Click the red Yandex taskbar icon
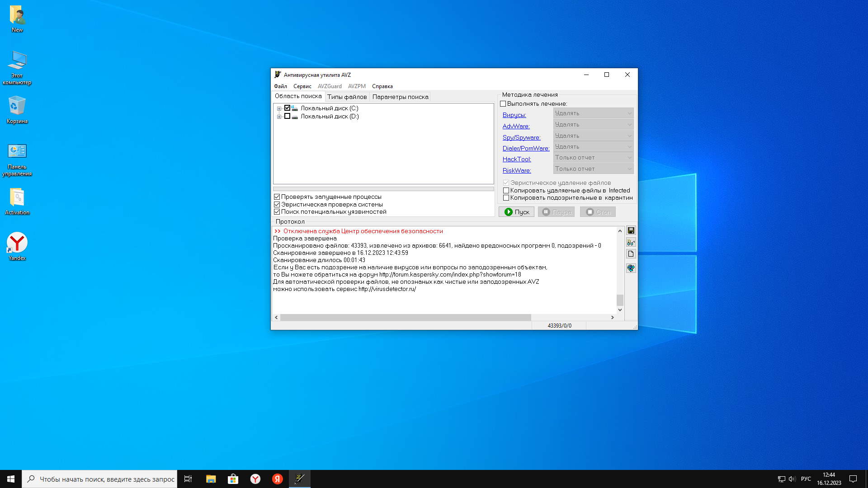868x488 pixels. click(x=277, y=479)
